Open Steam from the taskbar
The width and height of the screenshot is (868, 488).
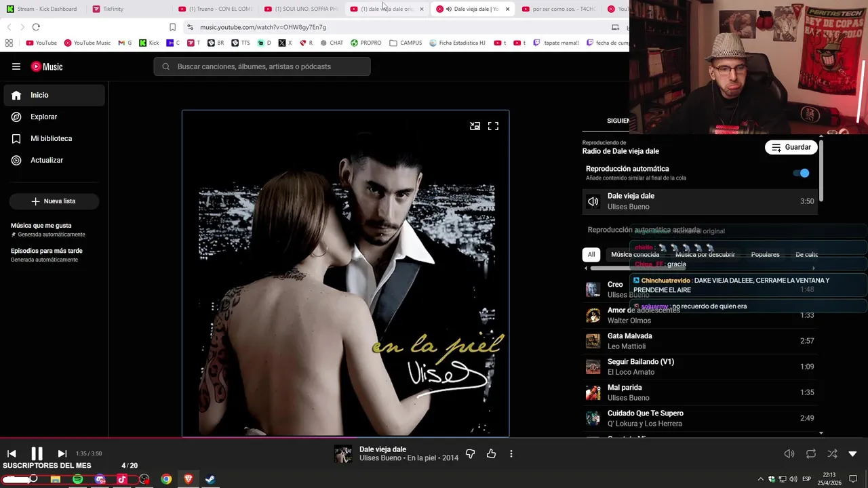[x=210, y=479]
